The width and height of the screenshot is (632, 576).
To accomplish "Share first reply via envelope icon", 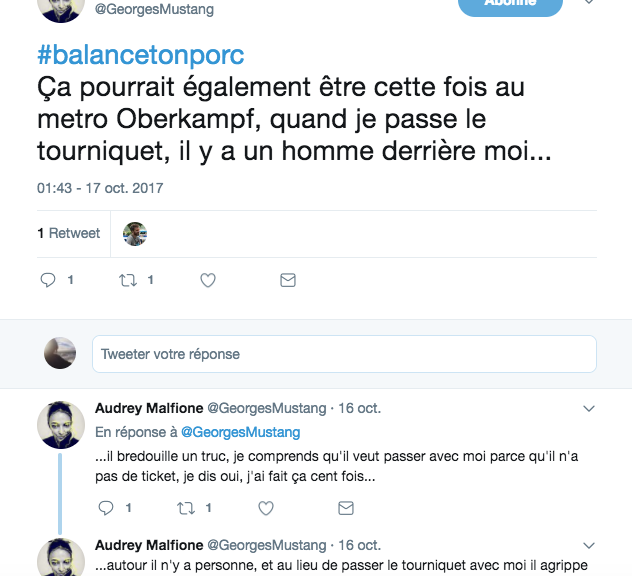I will coord(346,509).
